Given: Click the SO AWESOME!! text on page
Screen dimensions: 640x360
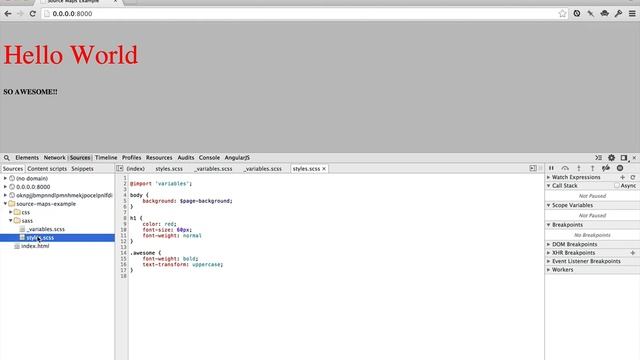Looking at the screenshot, I should coord(30,92).
